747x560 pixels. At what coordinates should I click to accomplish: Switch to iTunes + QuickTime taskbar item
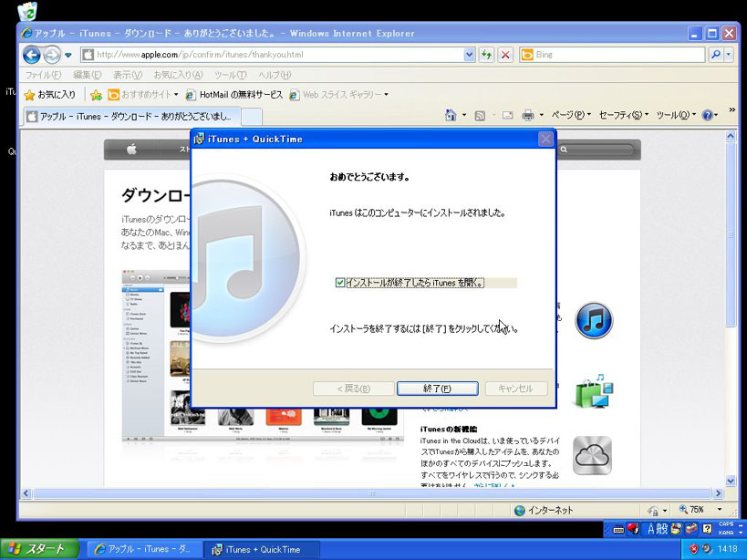point(261,549)
